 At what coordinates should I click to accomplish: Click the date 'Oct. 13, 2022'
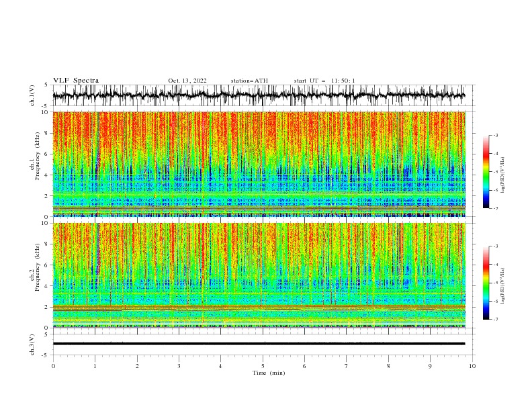click(x=187, y=81)
